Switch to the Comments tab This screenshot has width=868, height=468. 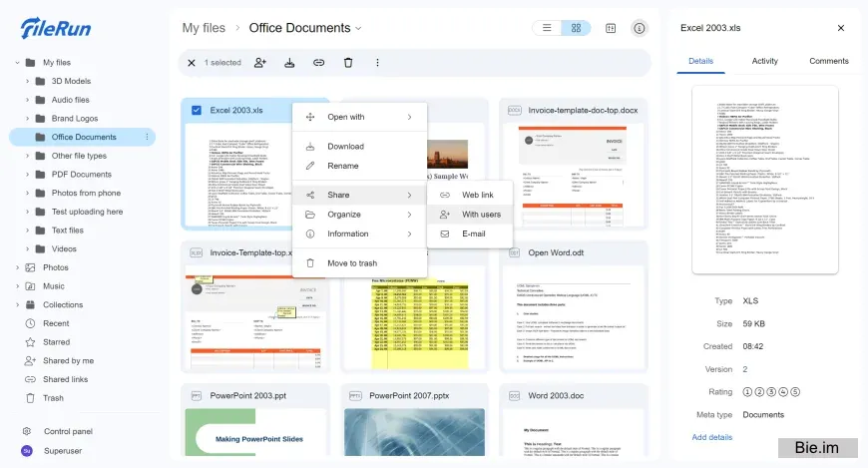pyautogui.click(x=829, y=61)
